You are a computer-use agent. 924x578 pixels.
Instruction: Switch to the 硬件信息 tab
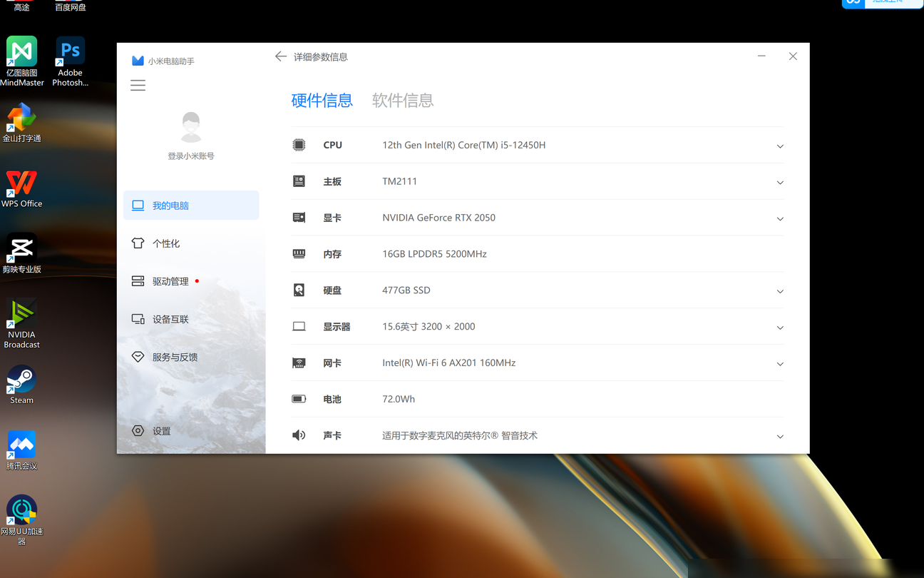322,101
